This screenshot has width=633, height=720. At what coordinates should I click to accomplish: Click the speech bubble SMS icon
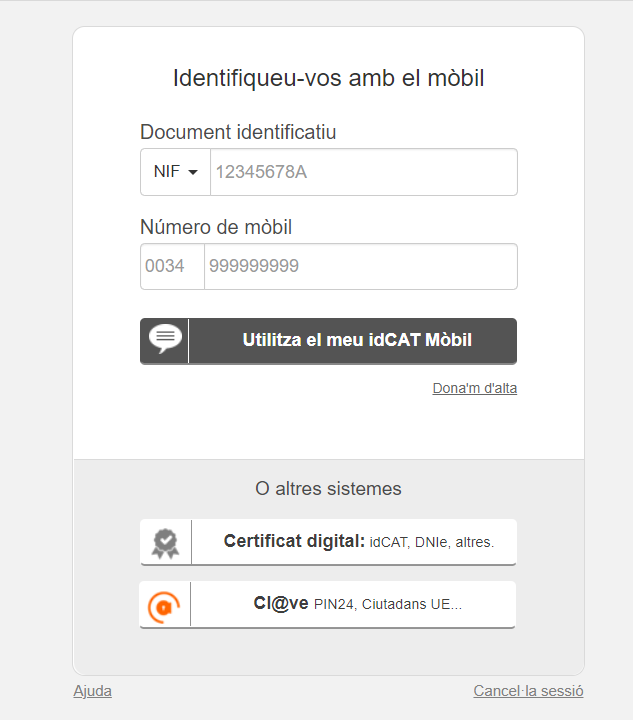(x=165, y=339)
